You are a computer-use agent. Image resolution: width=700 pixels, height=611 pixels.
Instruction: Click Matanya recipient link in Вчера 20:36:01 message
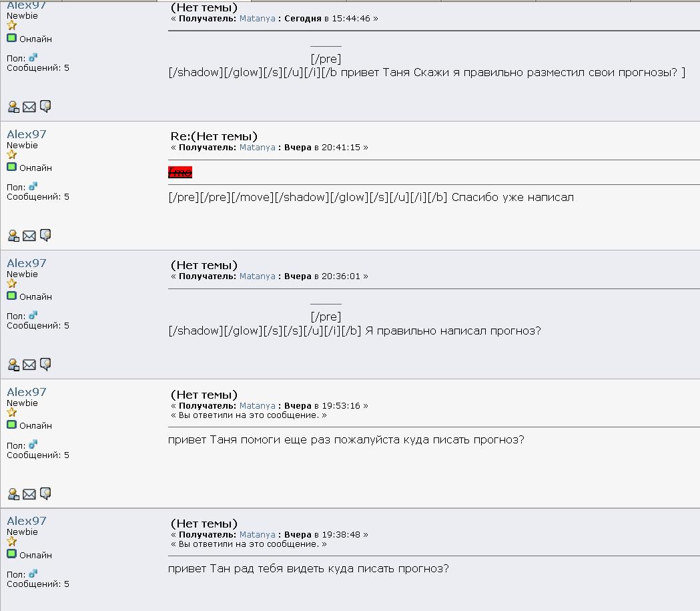point(257,276)
